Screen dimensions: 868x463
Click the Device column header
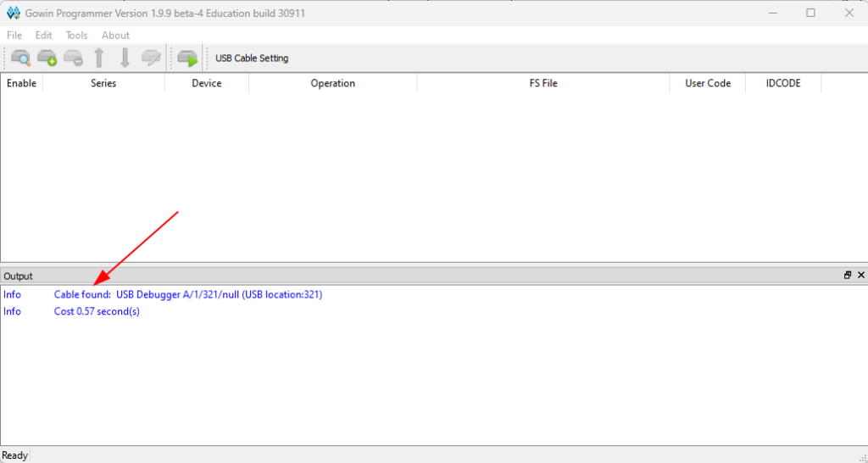pyautogui.click(x=207, y=83)
